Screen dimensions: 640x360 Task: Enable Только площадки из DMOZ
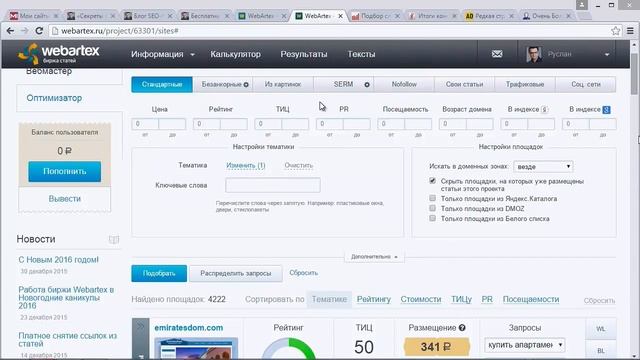(432, 208)
